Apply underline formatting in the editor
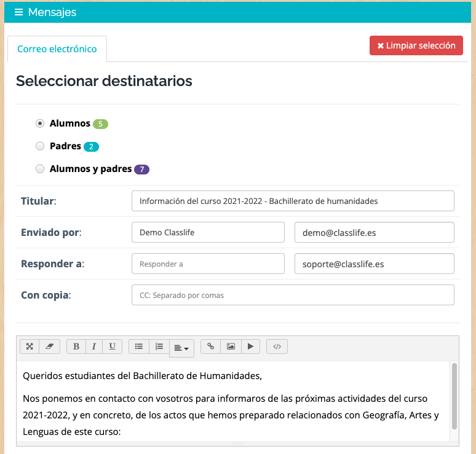 click(x=113, y=346)
